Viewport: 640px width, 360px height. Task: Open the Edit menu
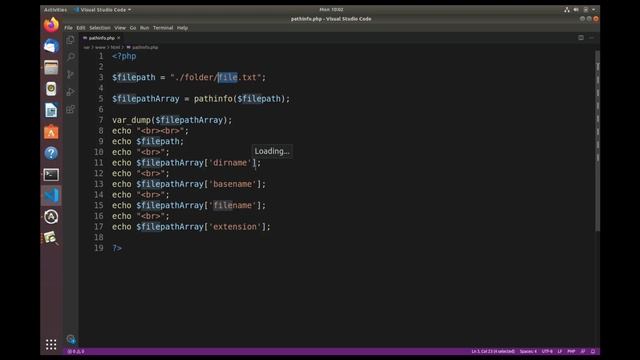(81, 28)
